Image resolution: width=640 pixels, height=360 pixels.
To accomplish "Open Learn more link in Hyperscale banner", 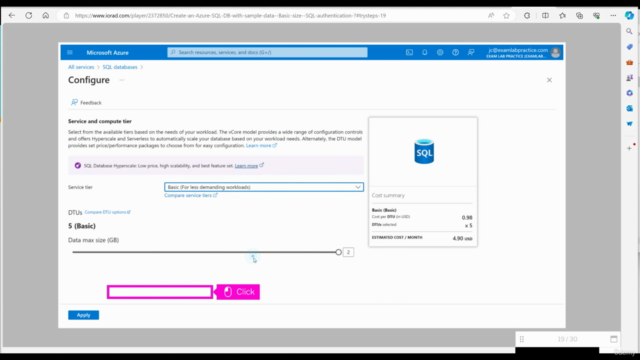I will tap(249, 166).
